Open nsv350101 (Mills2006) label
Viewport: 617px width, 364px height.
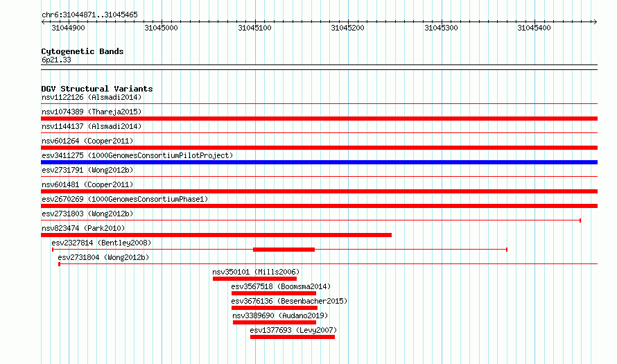click(x=256, y=272)
